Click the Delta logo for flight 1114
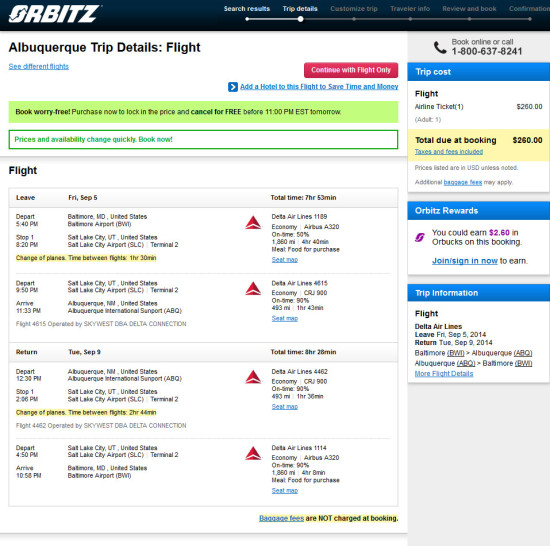Viewport: 550px width, 546px height. (253, 453)
